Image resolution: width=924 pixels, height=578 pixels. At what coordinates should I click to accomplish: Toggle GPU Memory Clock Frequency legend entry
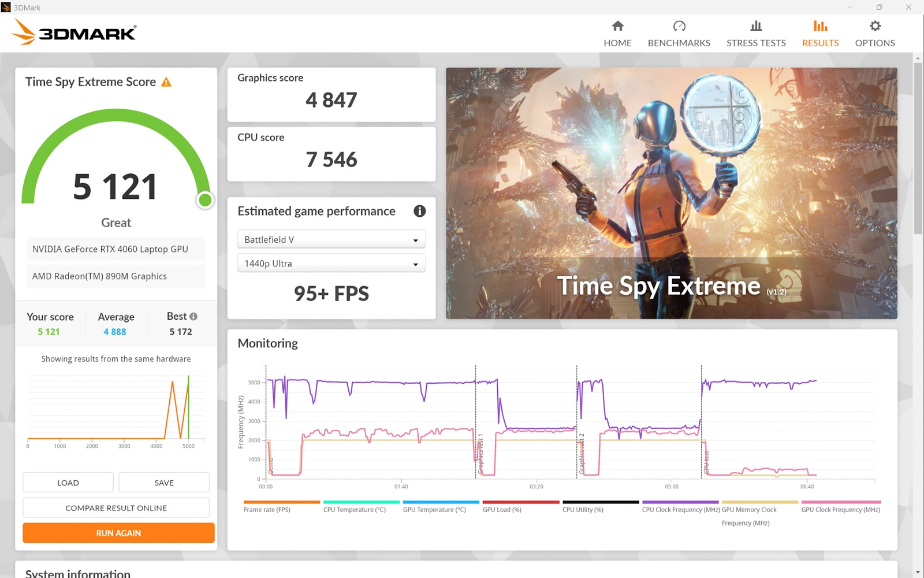coord(760,514)
